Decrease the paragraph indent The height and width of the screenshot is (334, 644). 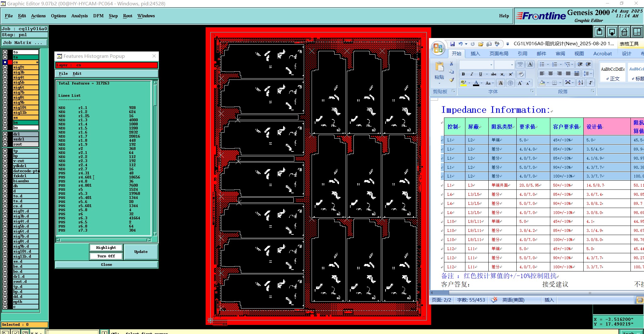(580, 64)
